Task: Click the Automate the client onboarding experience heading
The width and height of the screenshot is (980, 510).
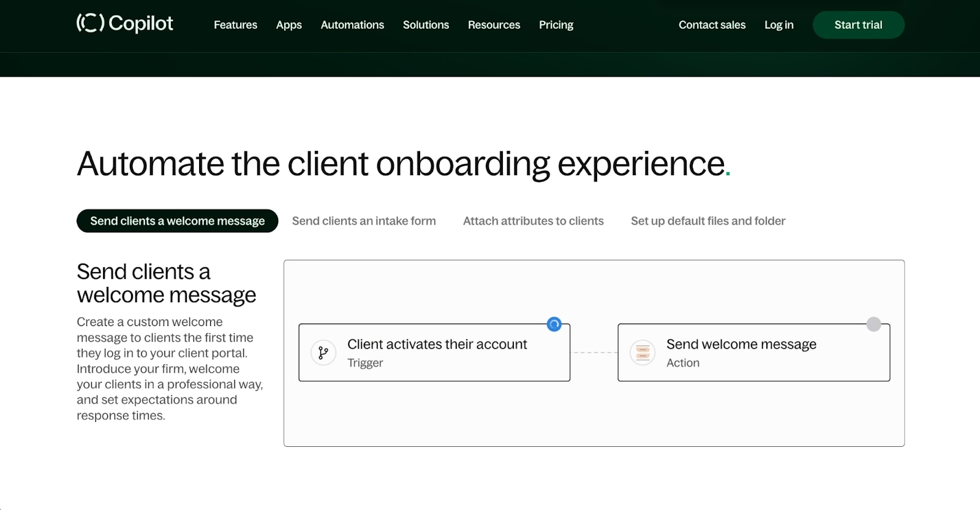Action: (404, 164)
